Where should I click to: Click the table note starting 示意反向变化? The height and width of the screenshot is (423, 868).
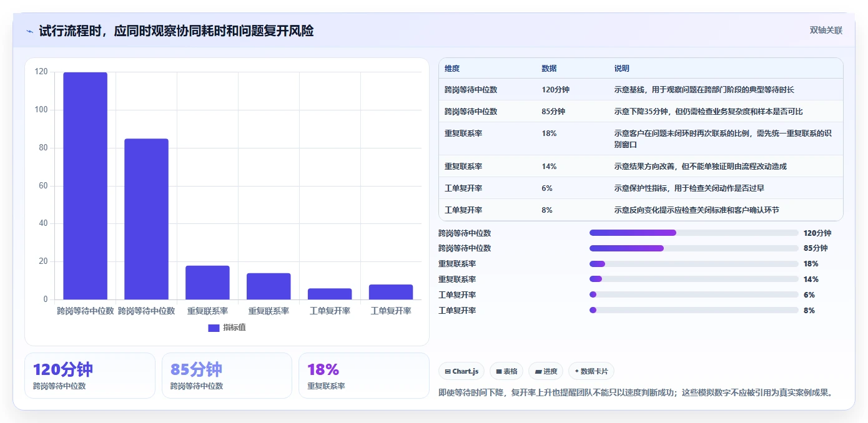click(696, 210)
